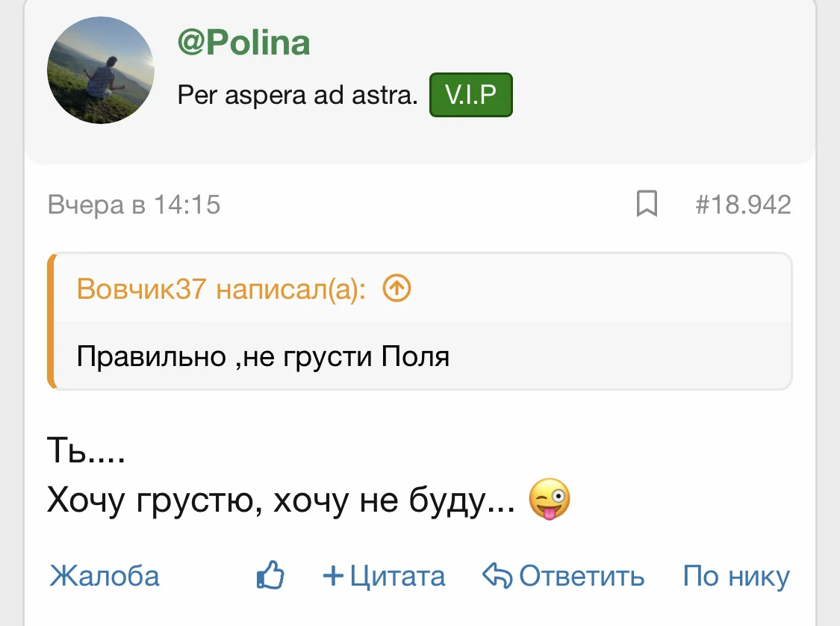Click the timestamp Вчера в 14:15
The width and height of the screenshot is (840, 626).
point(133,204)
